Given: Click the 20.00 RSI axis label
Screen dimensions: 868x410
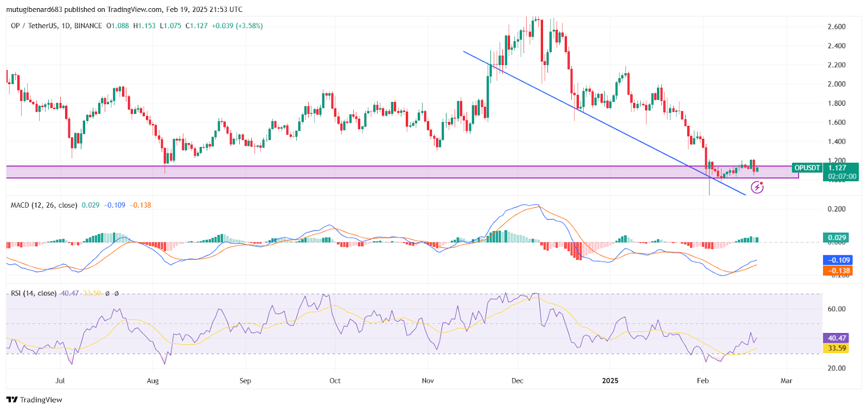Looking at the screenshot, I should [x=837, y=368].
